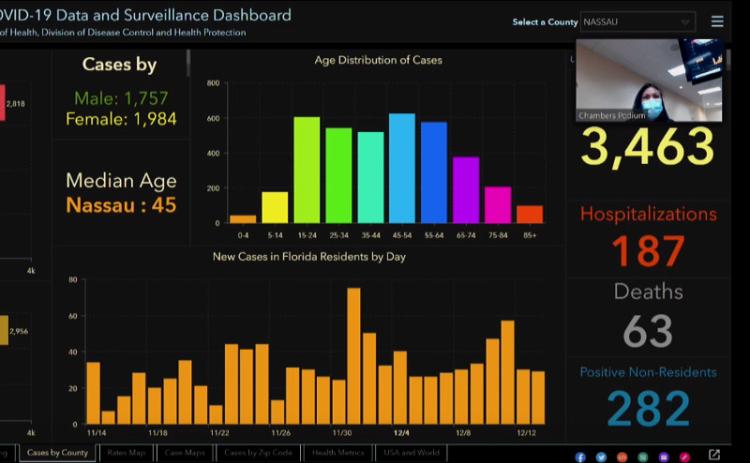This screenshot has width=750, height=463.
Task: Select the red 85+ age bar
Action: pyautogui.click(x=530, y=215)
